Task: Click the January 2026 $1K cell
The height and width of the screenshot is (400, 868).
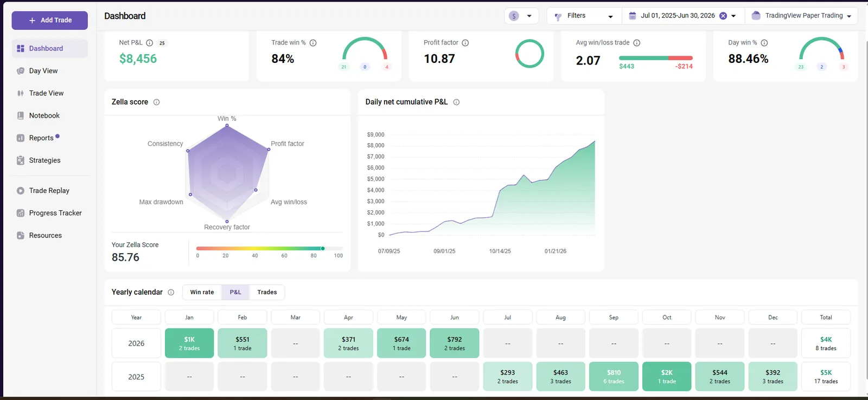Action: [x=189, y=343]
